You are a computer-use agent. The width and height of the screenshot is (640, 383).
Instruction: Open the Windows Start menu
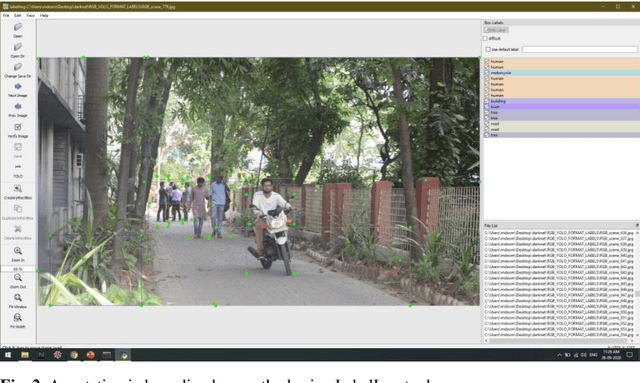8,355
